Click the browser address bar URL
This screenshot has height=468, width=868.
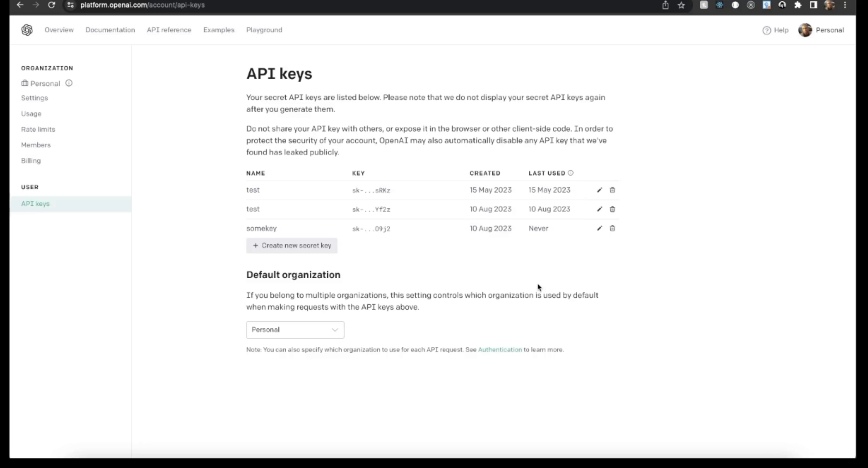[x=142, y=5]
